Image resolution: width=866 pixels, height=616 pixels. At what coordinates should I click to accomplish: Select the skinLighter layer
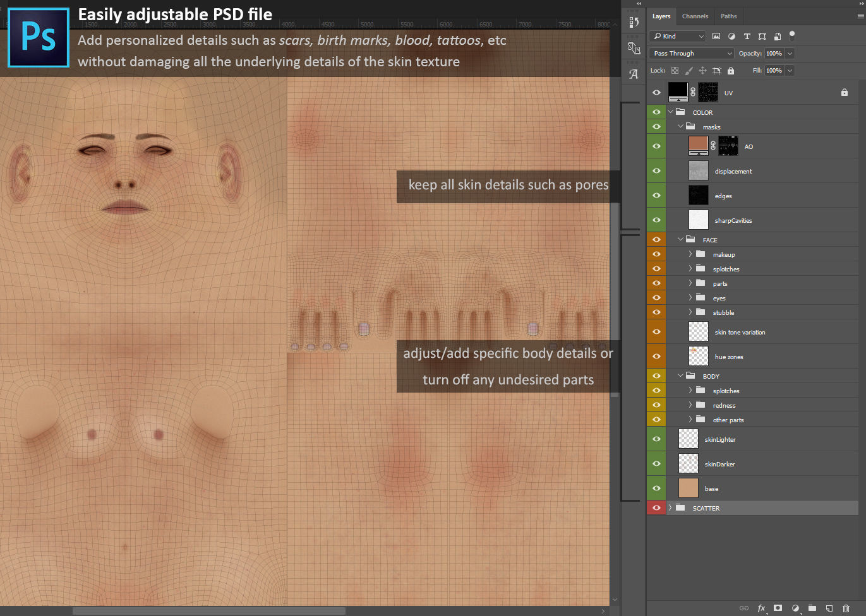762,439
